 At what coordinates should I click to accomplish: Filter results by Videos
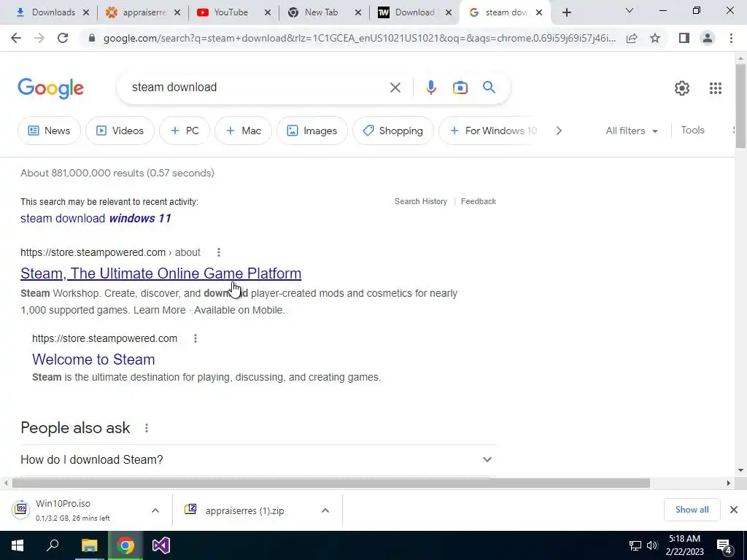[120, 131]
